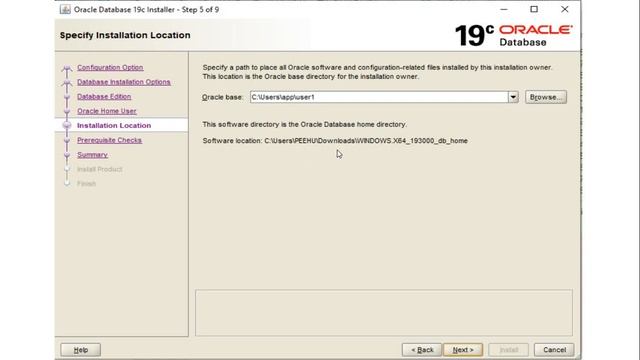Proceed with the Next button
This screenshot has height=360, width=640.
tap(463, 350)
